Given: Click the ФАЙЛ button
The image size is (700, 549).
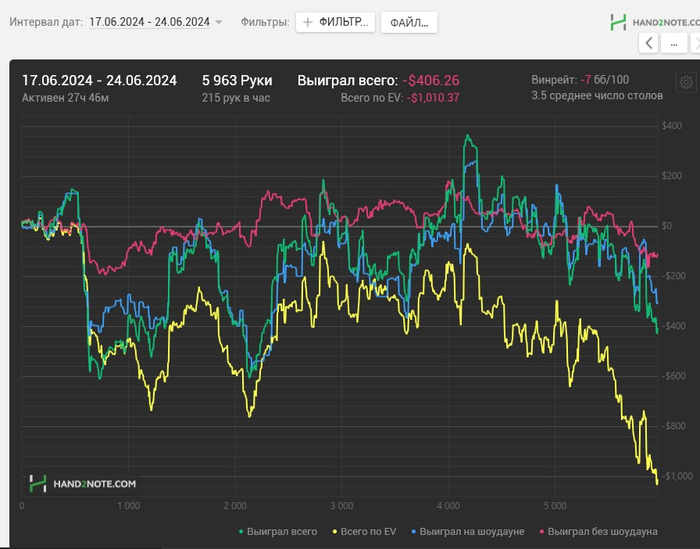Looking at the screenshot, I should [x=409, y=23].
